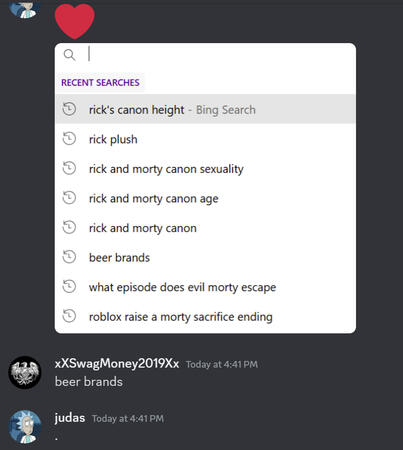Click judas's Rick avatar beside the message

point(25,427)
